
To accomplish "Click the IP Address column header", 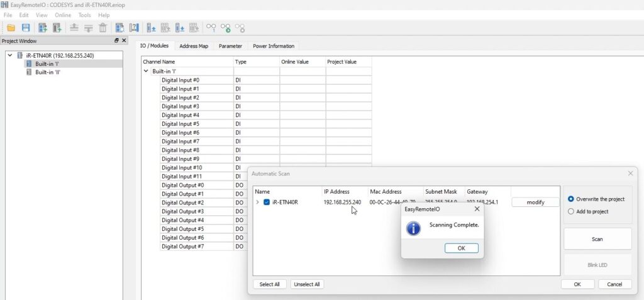I will pos(345,191).
